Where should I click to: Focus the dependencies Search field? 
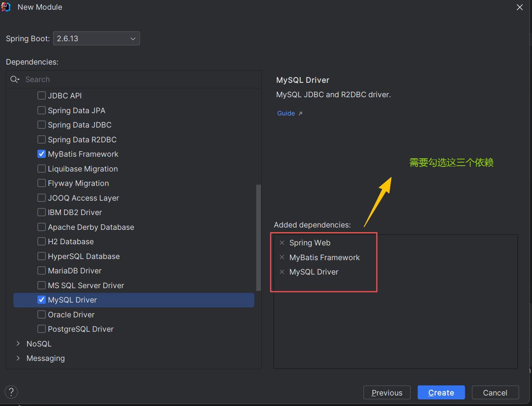[x=134, y=79]
